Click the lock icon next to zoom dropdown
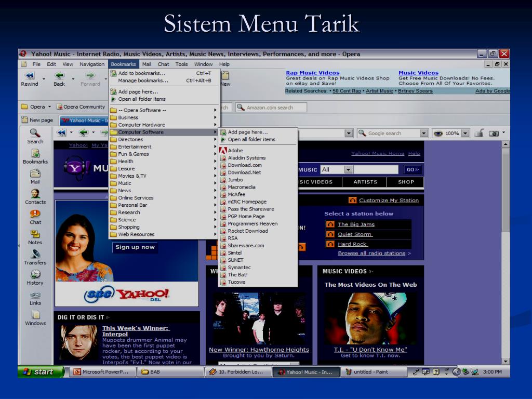Image resolution: width=532 pixels, height=399 pixels. pyautogui.click(x=479, y=133)
